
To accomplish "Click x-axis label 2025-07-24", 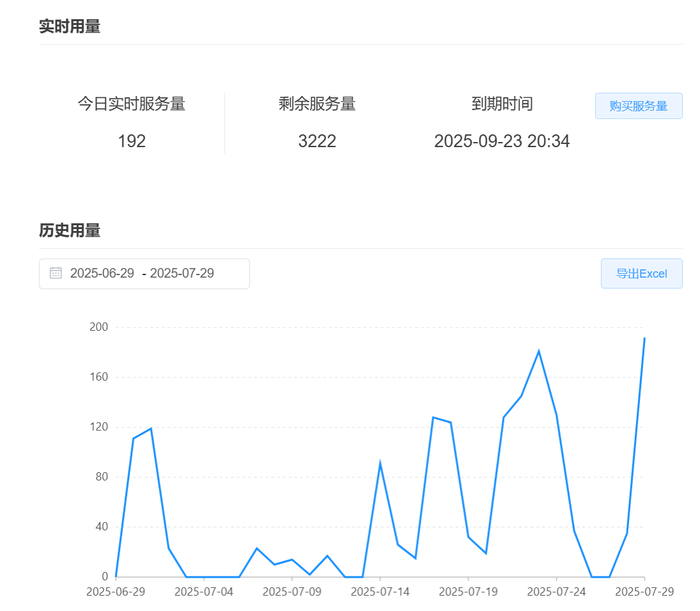I will [x=556, y=592].
